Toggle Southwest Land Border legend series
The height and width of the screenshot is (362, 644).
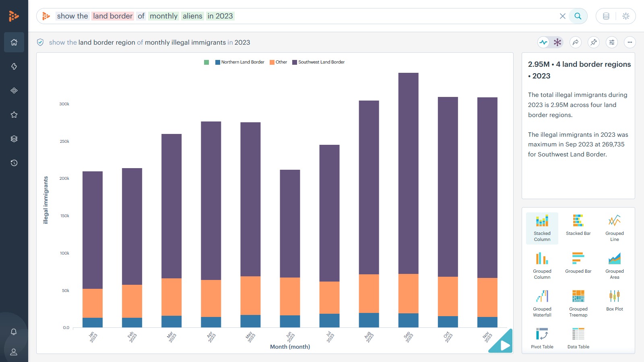tap(318, 62)
